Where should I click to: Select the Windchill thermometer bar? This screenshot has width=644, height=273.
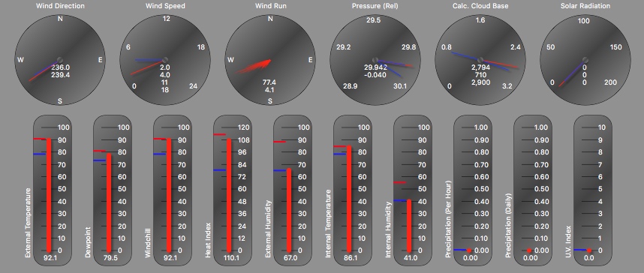pos(173,190)
